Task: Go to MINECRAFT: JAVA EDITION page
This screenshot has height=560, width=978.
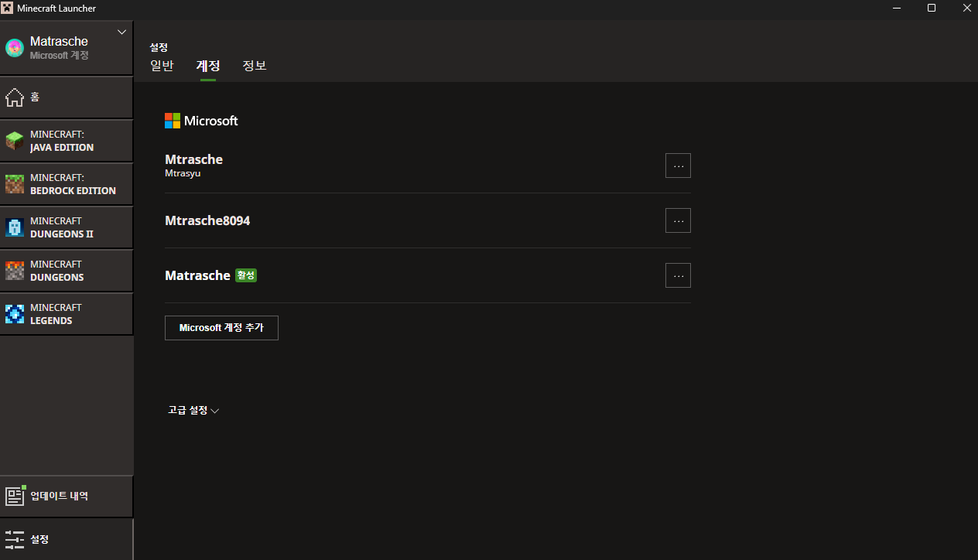Action: (67, 141)
